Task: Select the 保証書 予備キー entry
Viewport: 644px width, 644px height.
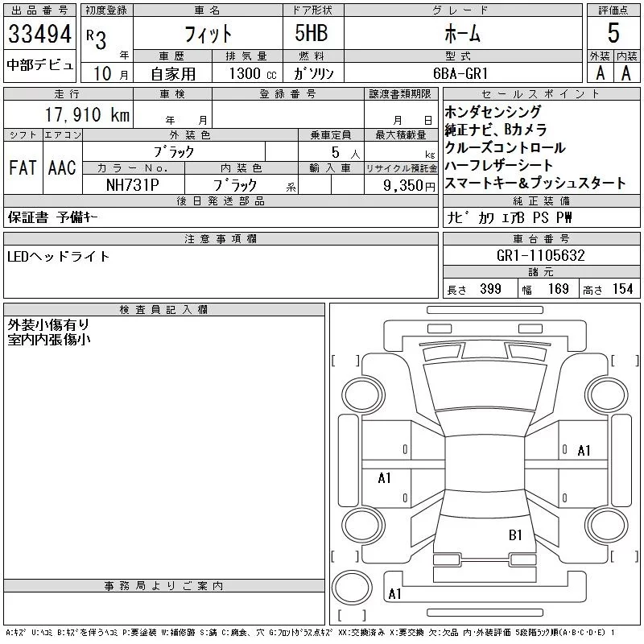Action: click(52, 217)
